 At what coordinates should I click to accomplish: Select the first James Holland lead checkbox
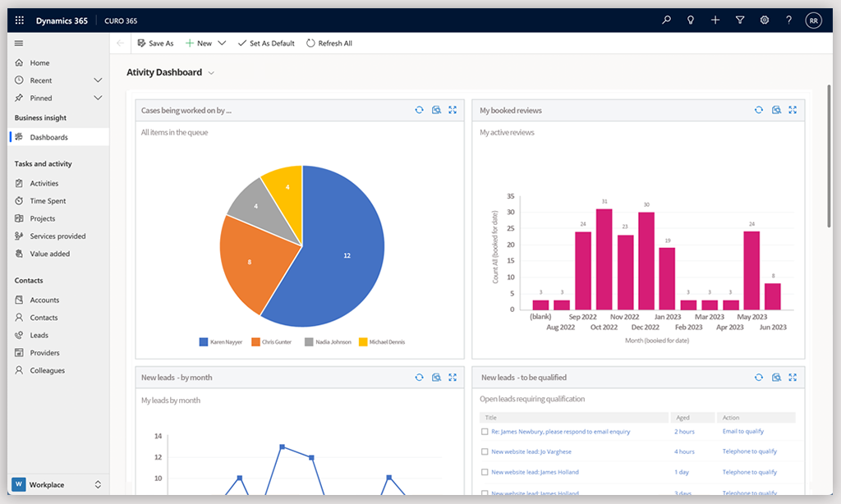pyautogui.click(x=485, y=472)
